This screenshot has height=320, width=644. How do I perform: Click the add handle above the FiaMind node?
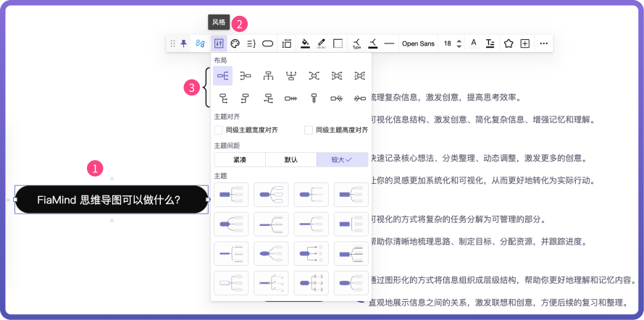pos(112,178)
